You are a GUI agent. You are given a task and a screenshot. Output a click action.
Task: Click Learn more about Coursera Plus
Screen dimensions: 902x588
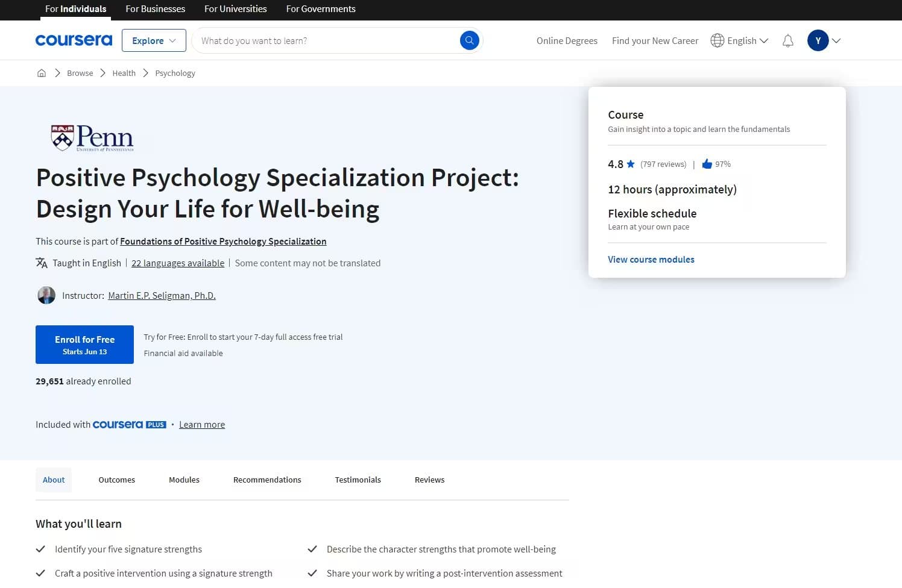pyautogui.click(x=202, y=425)
